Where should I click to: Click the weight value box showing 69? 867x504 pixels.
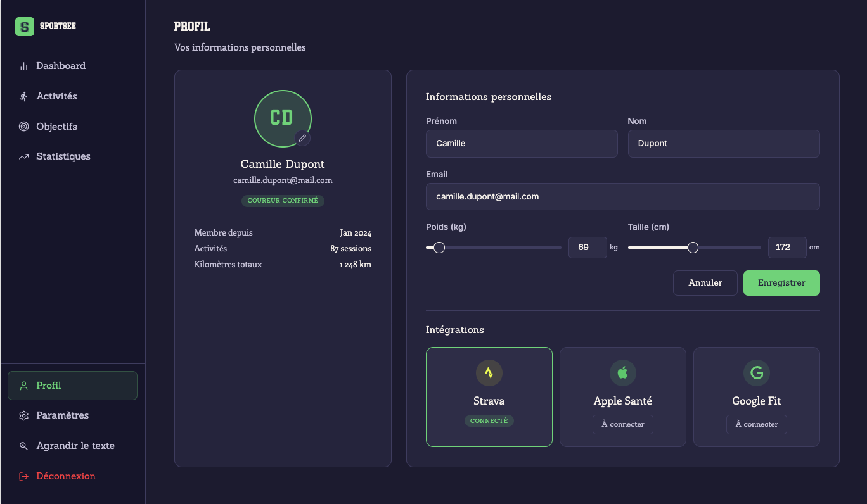(588, 248)
